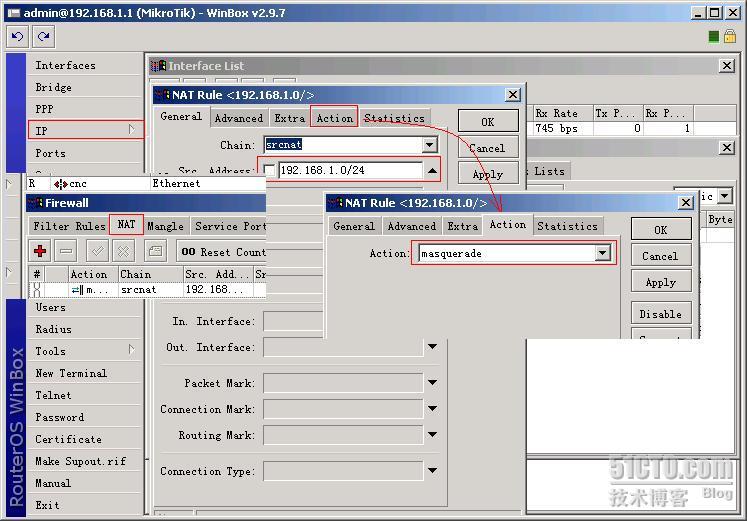The width and height of the screenshot is (747, 521).
Task: Open the Extra tab in back NAT Rule
Action: coord(289,118)
